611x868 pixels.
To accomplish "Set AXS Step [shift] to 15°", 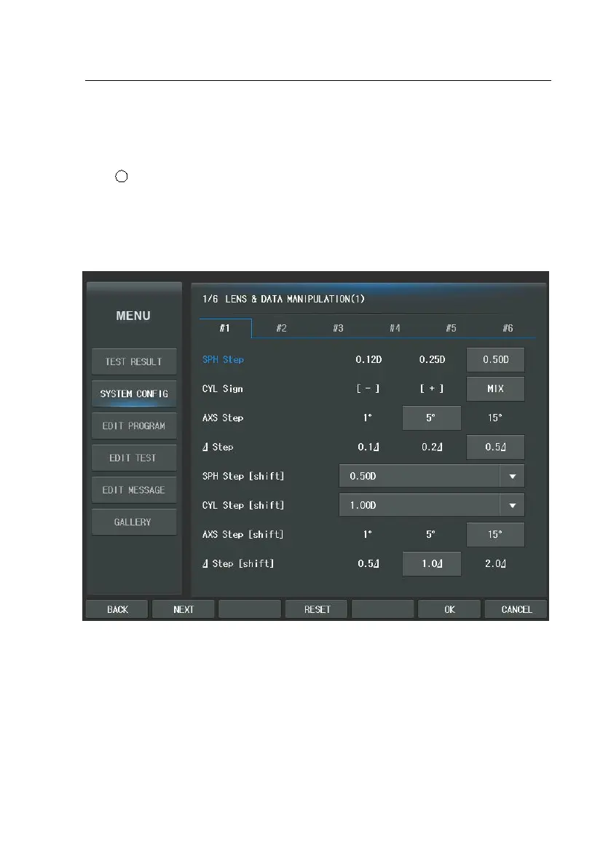I will (x=495, y=535).
